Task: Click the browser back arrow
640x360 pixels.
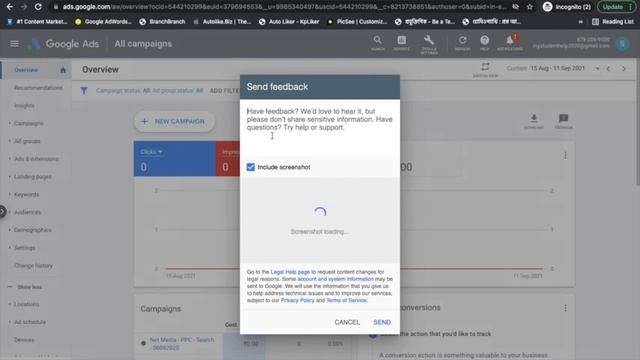Action: (9, 7)
